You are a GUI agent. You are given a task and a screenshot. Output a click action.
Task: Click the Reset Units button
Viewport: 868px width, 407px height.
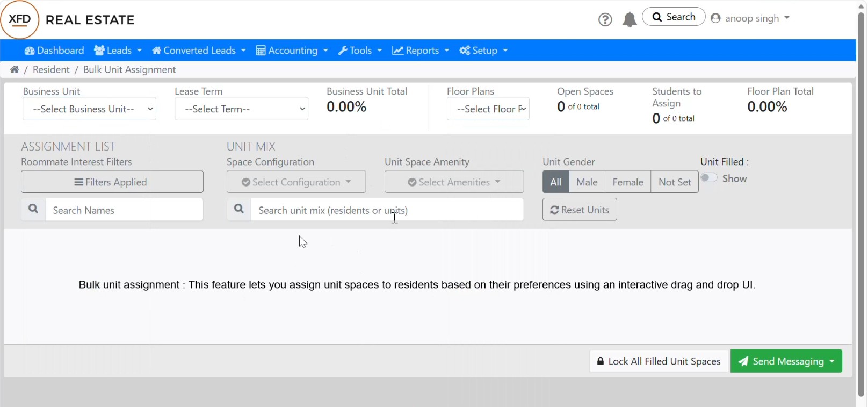tap(580, 210)
